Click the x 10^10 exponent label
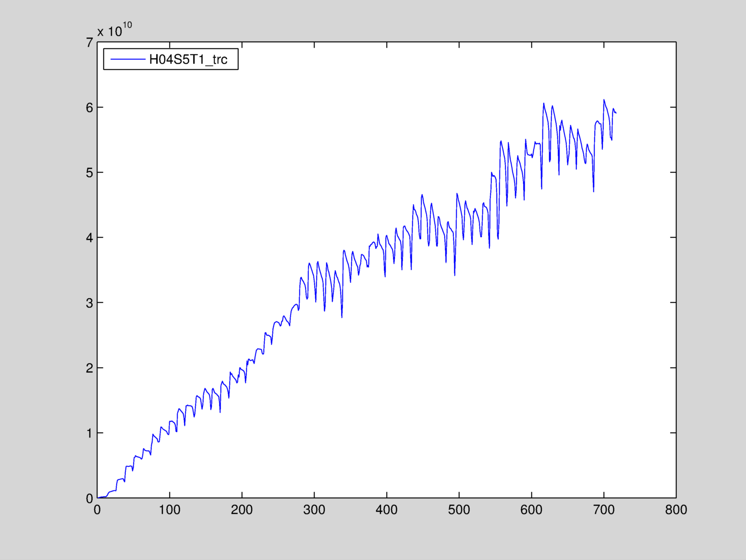The image size is (746, 560). click(x=114, y=30)
